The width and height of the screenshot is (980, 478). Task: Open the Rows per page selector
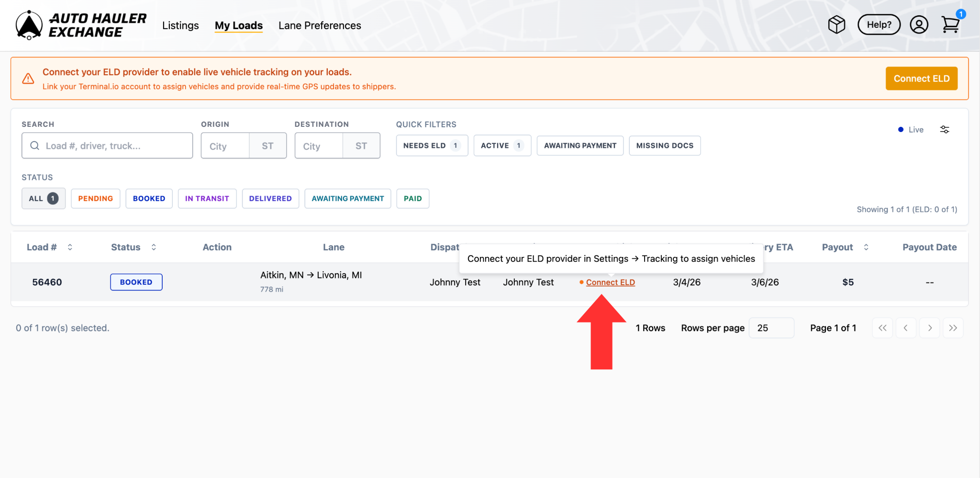click(771, 328)
